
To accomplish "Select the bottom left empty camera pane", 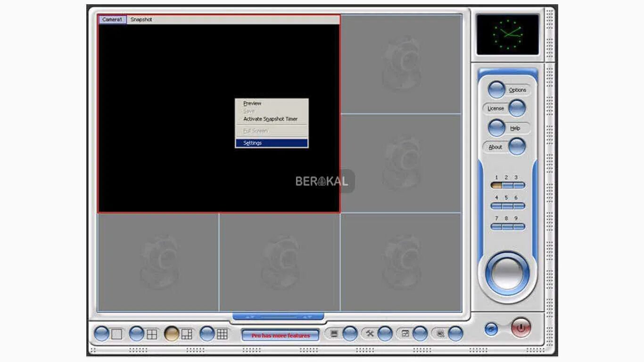I will click(158, 263).
